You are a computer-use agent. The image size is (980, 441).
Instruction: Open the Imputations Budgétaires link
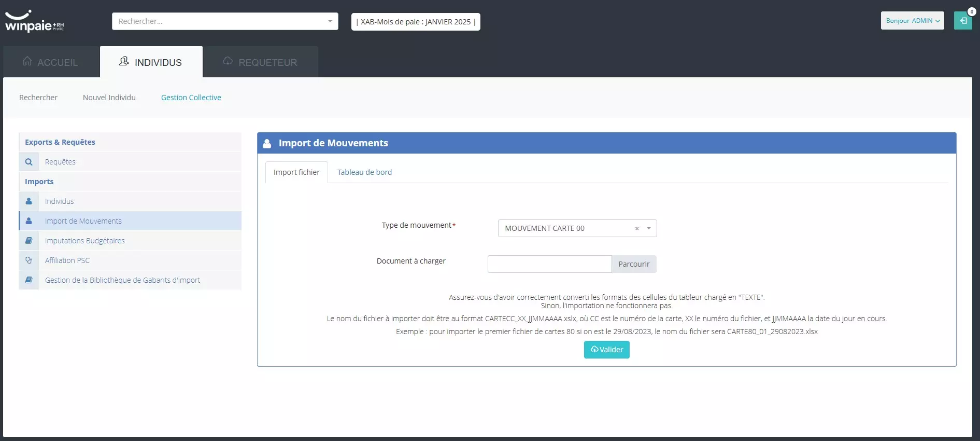[85, 241]
